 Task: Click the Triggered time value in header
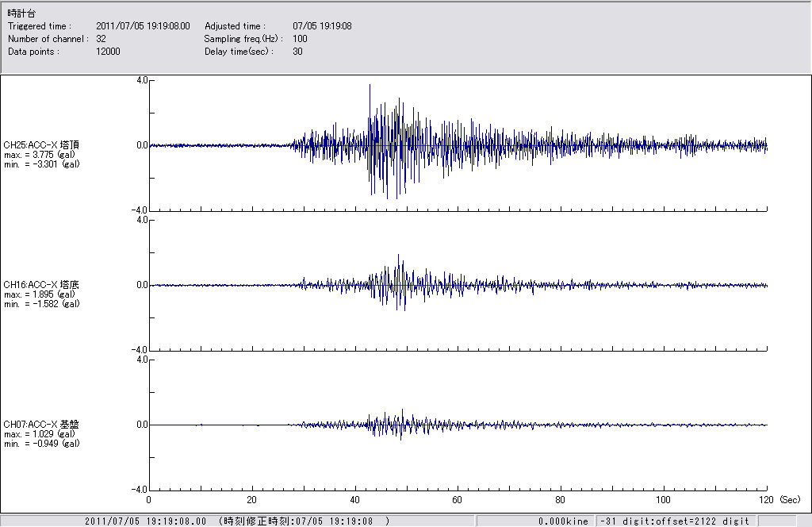[x=148, y=26]
